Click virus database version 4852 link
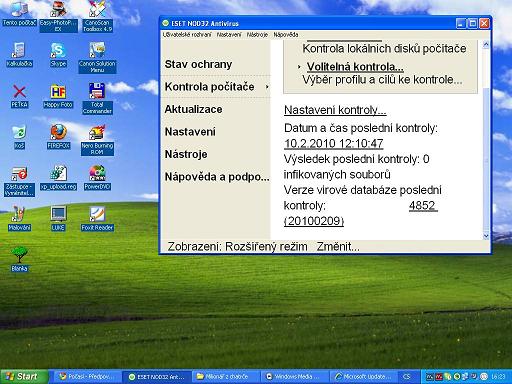The width and height of the screenshot is (512, 384). [x=423, y=206]
